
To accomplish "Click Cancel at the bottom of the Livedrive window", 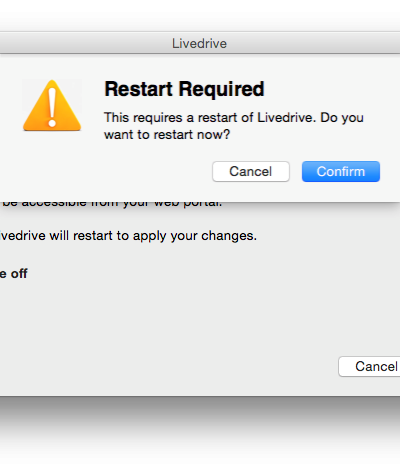I will pyautogui.click(x=369, y=367).
